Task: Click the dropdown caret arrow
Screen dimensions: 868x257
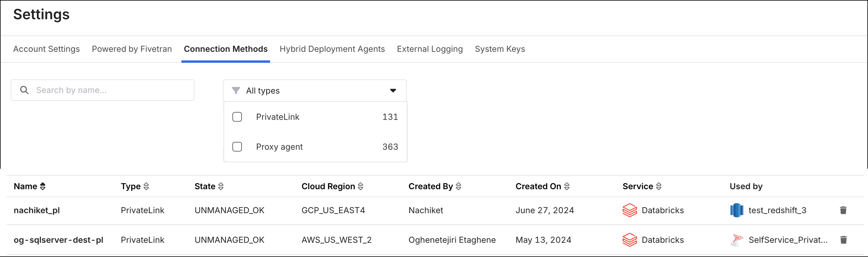Action: [393, 91]
